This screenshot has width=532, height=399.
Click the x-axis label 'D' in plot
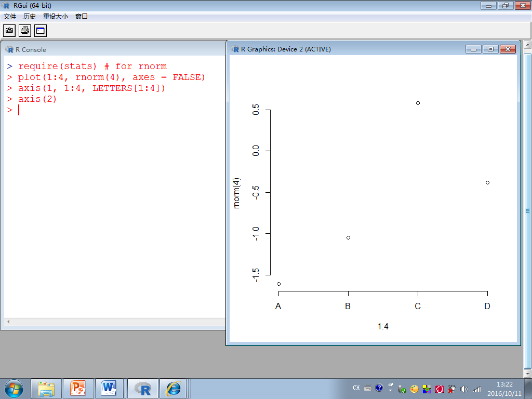tap(487, 307)
